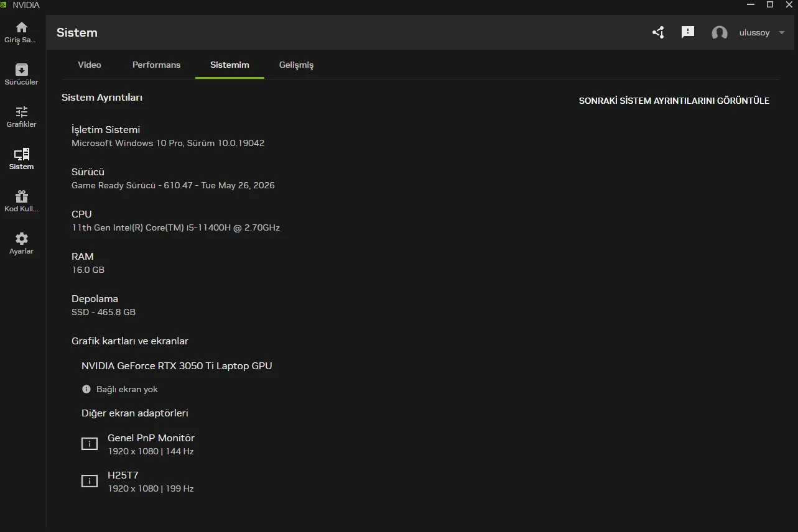Click the Bağlı ekran yok text

[x=127, y=389]
